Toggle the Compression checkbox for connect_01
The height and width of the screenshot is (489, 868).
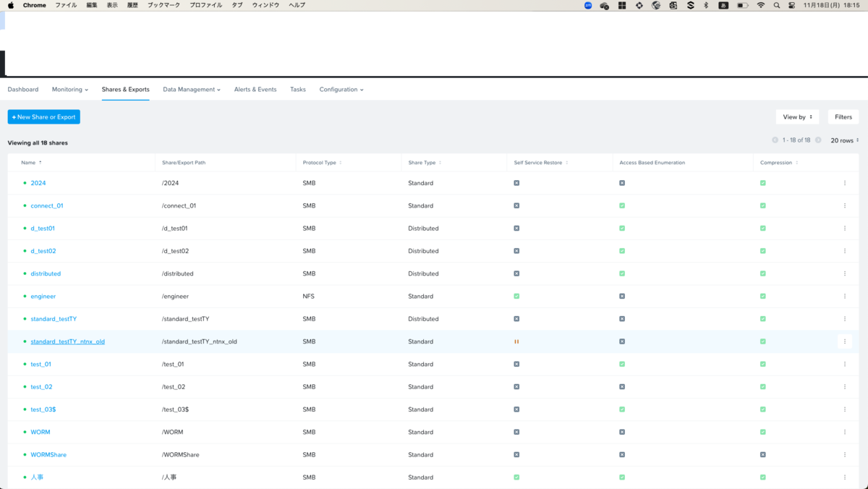763,205
